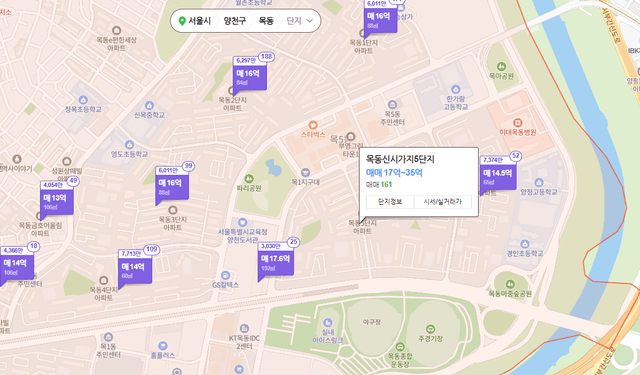640x375 pixels.
Task: Select the 매 14.5억 65㎡ price marker
Action: tap(498, 176)
